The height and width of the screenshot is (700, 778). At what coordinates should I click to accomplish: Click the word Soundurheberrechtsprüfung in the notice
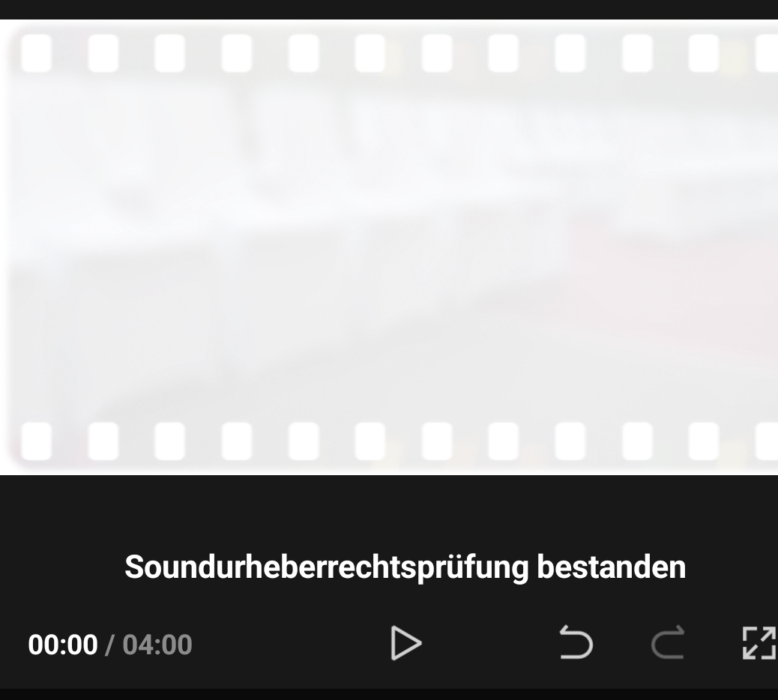pos(327,567)
